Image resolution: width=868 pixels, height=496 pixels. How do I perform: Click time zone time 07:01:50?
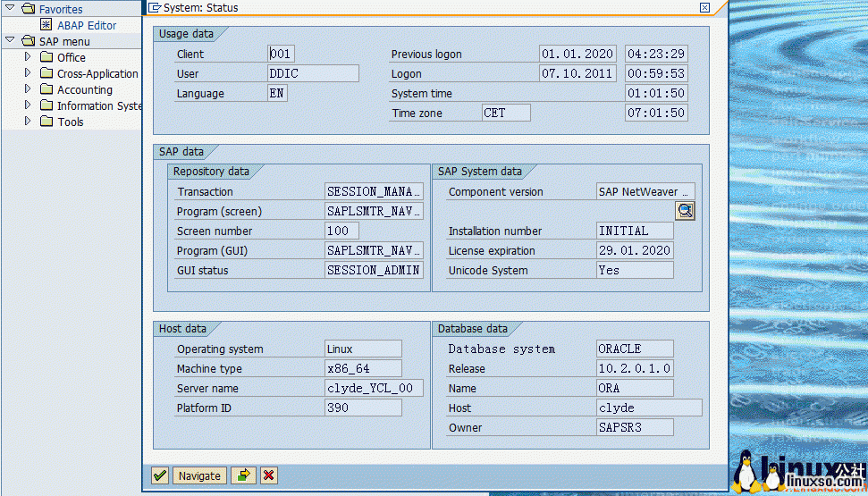(x=656, y=113)
